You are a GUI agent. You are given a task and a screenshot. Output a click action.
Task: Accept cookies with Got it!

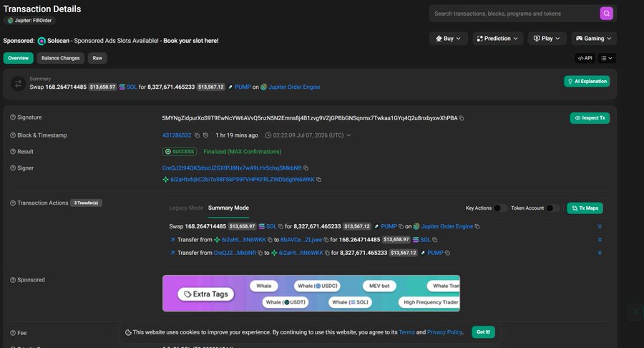pyautogui.click(x=484, y=332)
